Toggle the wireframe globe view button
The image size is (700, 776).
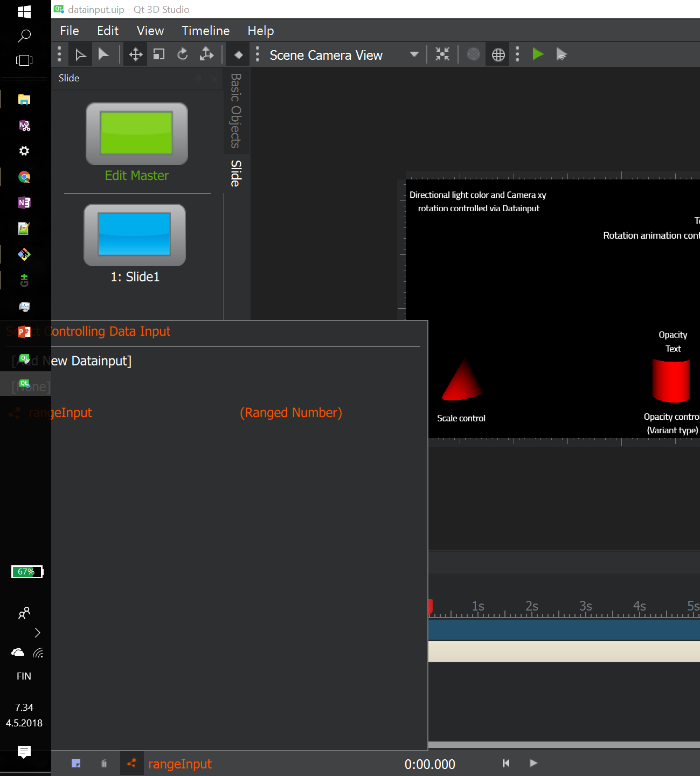498,54
